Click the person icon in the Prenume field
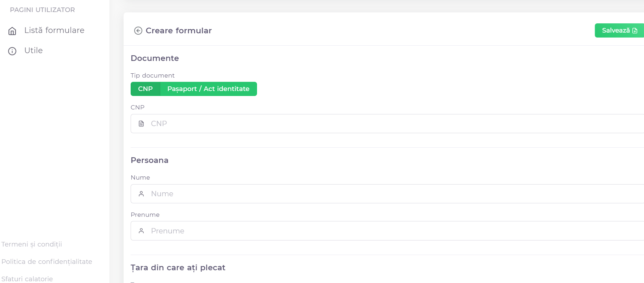 coord(141,231)
